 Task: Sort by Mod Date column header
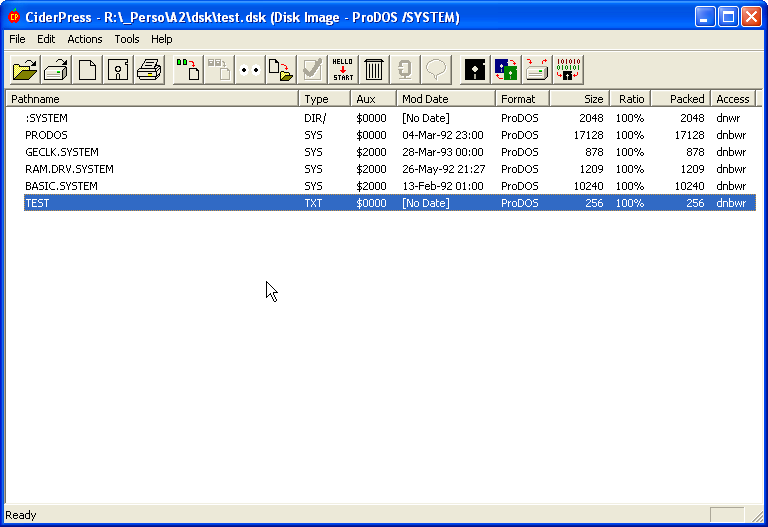(x=446, y=99)
